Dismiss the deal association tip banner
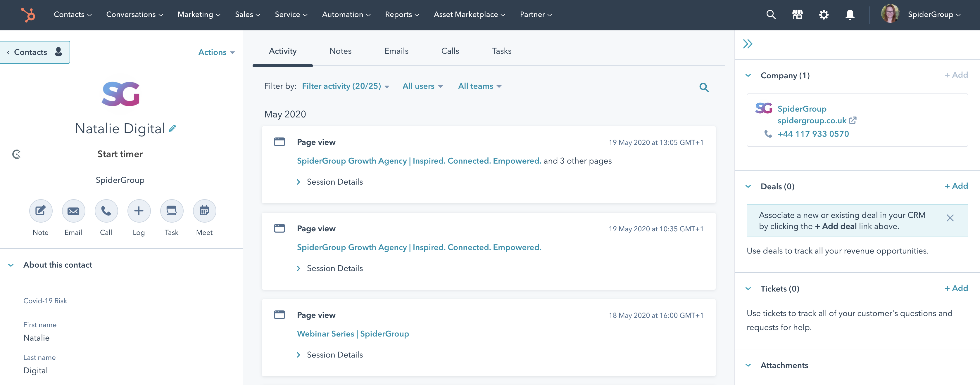Screen dimensions: 980x385 pos(950,218)
